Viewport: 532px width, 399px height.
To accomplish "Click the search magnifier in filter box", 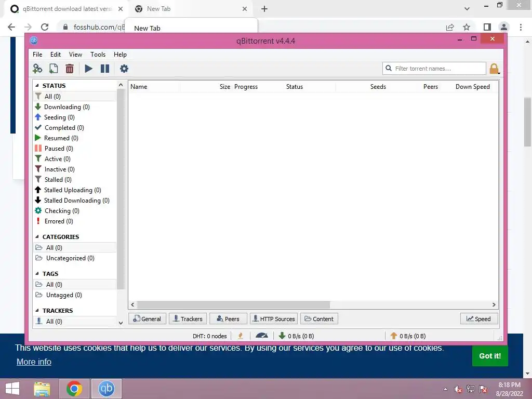I will pyautogui.click(x=389, y=68).
